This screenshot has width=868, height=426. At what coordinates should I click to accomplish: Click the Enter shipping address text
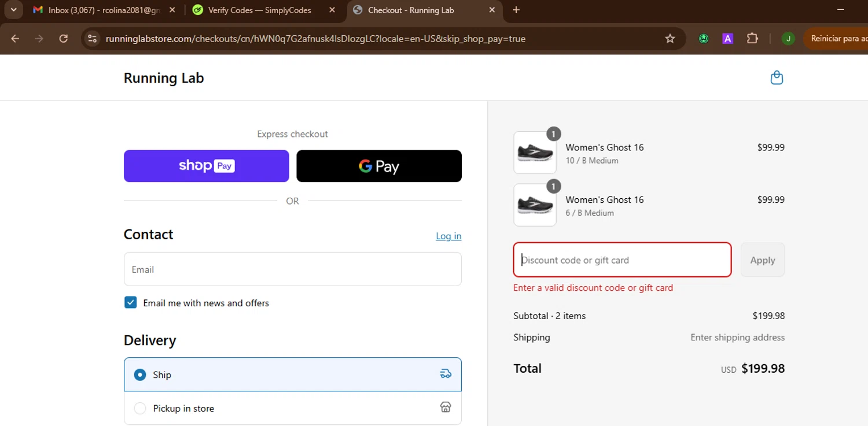[738, 337]
